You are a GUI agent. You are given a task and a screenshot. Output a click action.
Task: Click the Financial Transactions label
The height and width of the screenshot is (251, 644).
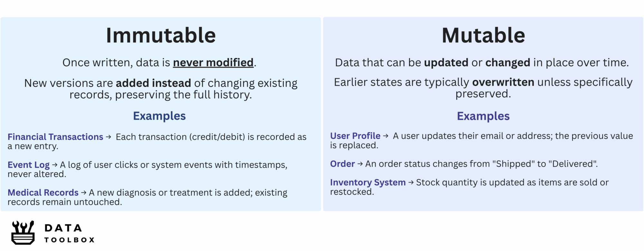pos(55,137)
